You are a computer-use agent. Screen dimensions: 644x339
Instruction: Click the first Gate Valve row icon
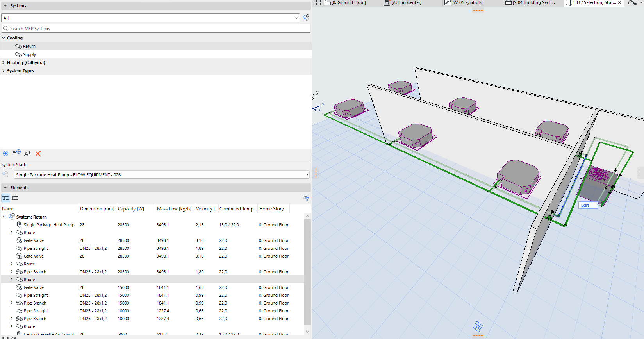[x=19, y=240]
